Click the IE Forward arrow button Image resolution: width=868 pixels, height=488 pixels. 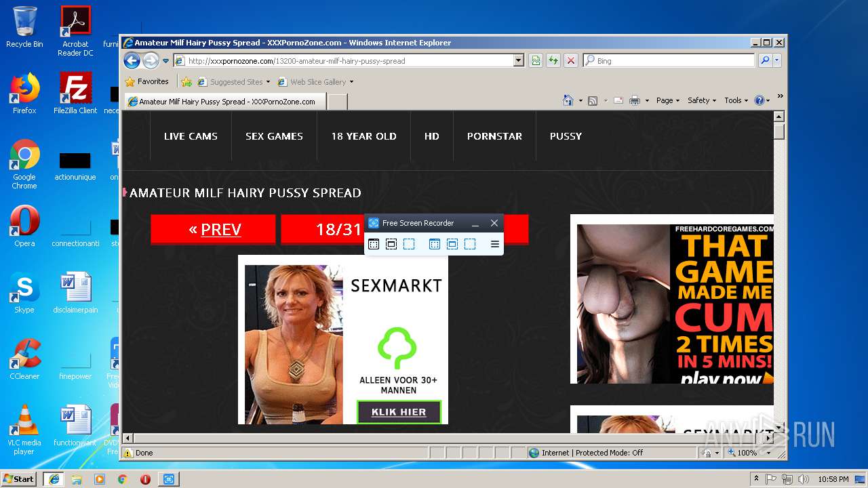pyautogui.click(x=151, y=61)
